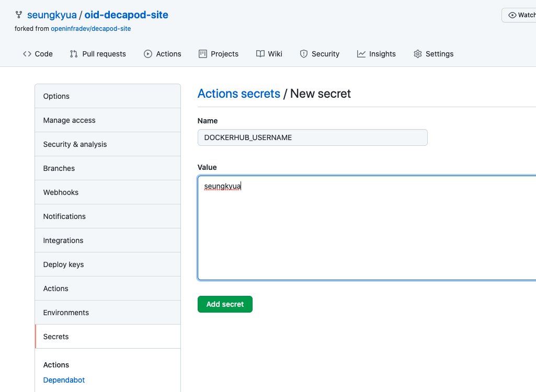Open the seungkyua owner profile link
Image resolution: width=536 pixels, height=392 pixels.
(52, 15)
